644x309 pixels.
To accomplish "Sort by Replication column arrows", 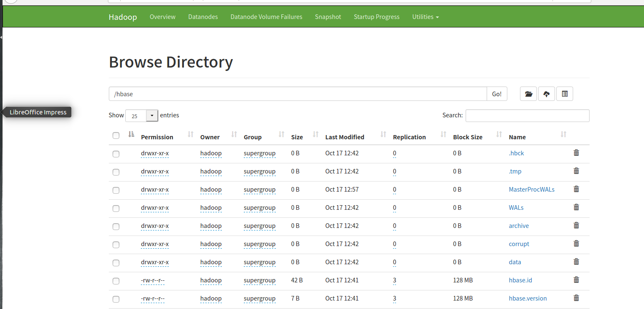I will (x=444, y=135).
